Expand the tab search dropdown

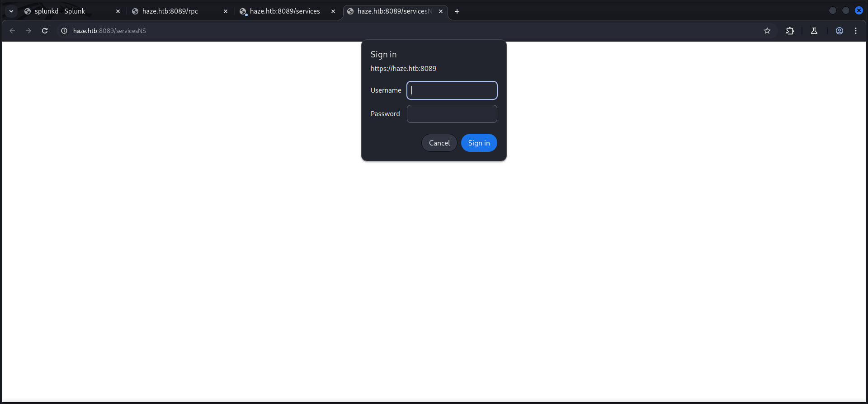pos(11,11)
